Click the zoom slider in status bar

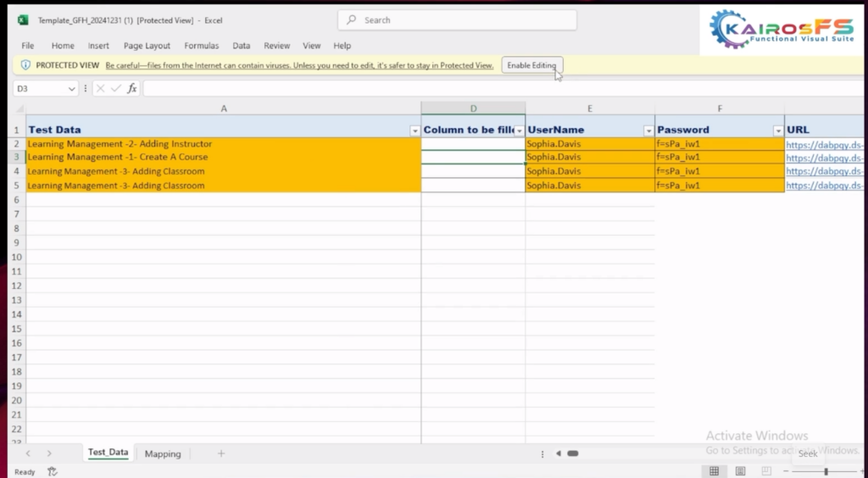click(x=826, y=471)
